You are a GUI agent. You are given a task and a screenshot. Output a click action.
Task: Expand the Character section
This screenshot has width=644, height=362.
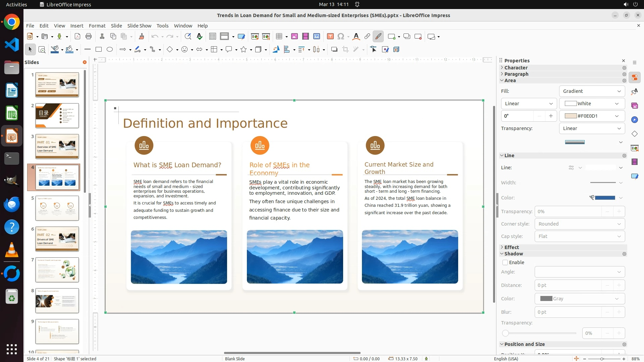tap(516, 68)
